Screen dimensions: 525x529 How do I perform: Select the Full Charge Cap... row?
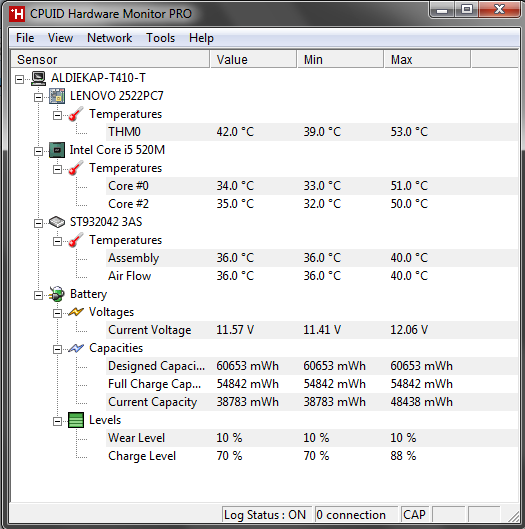312,384
